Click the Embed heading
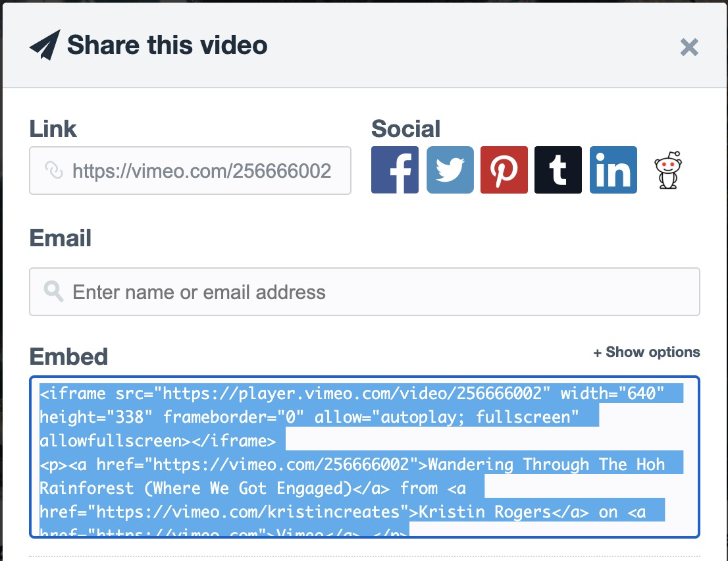The image size is (728, 561). [68, 357]
